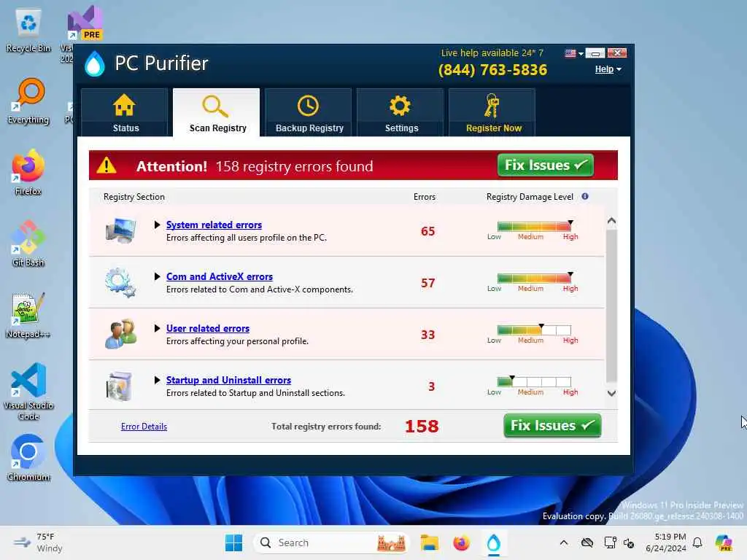Open System related errors link
Viewport: 747px width, 560px height.
point(214,225)
